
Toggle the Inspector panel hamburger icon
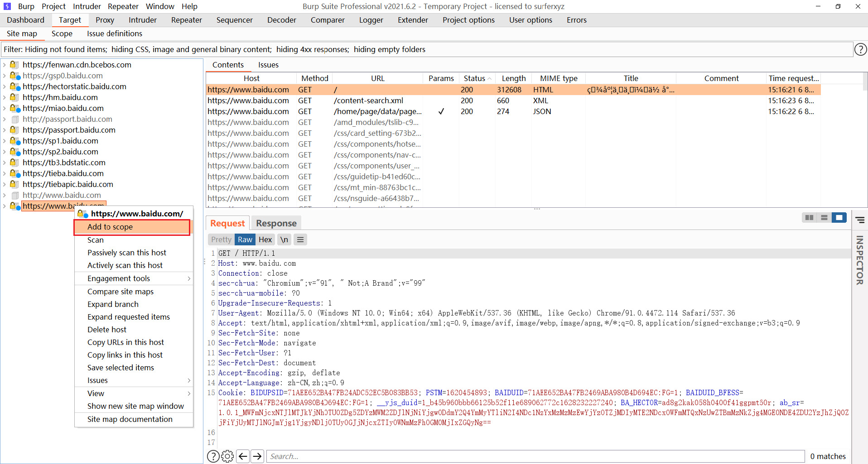[860, 220]
